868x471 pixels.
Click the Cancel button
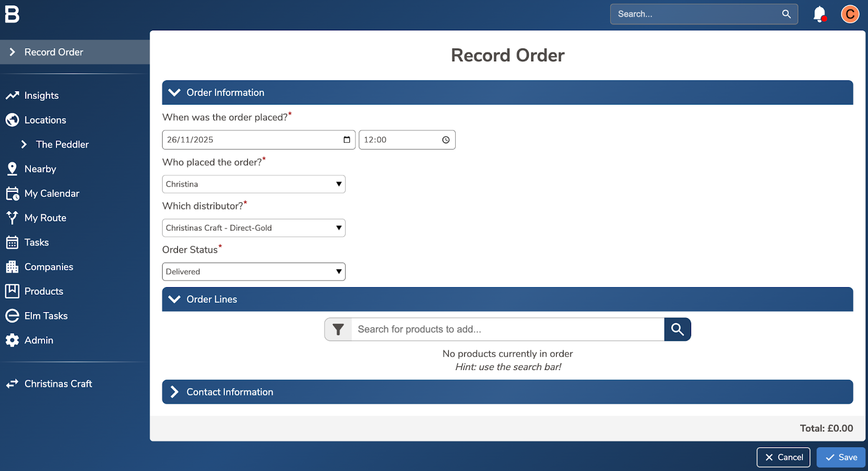[783, 457]
